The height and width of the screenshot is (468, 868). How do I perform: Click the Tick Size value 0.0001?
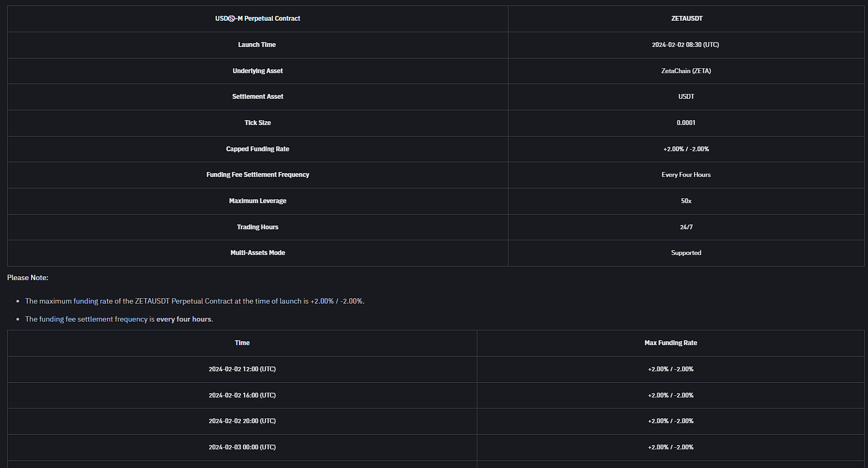686,123
